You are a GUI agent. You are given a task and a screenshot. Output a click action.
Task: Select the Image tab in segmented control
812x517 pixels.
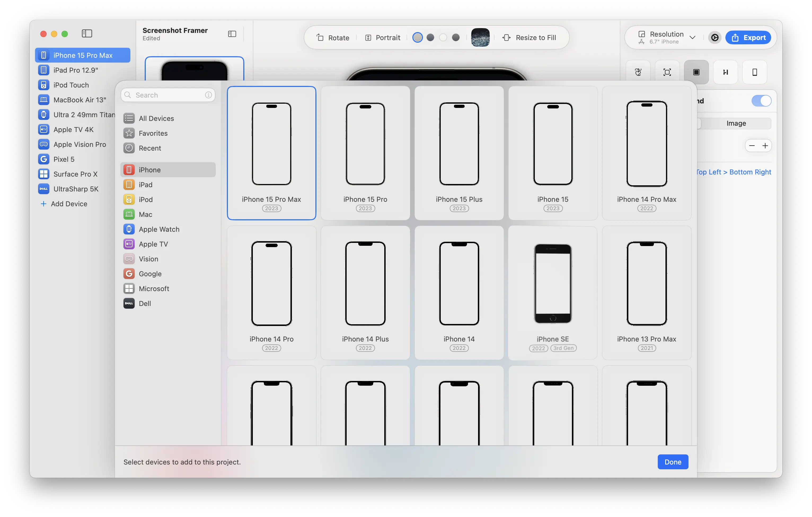coord(736,124)
